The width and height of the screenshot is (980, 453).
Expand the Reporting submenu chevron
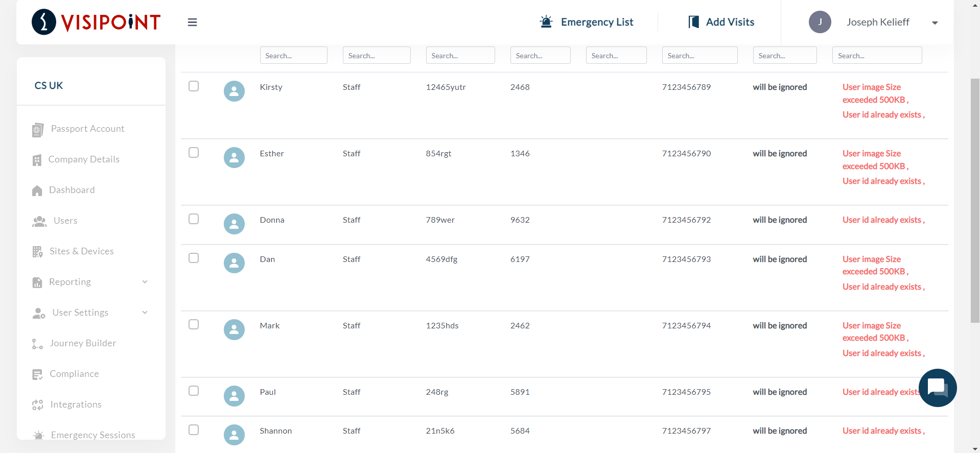[x=145, y=282]
